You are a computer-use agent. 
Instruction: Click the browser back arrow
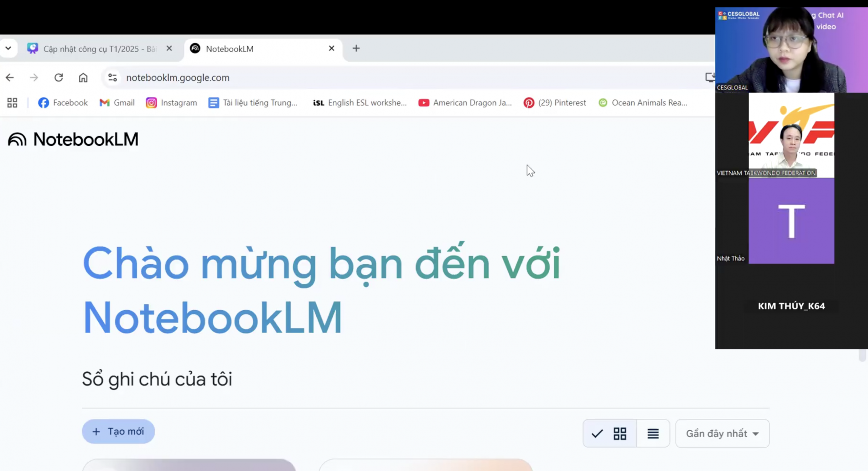point(10,78)
